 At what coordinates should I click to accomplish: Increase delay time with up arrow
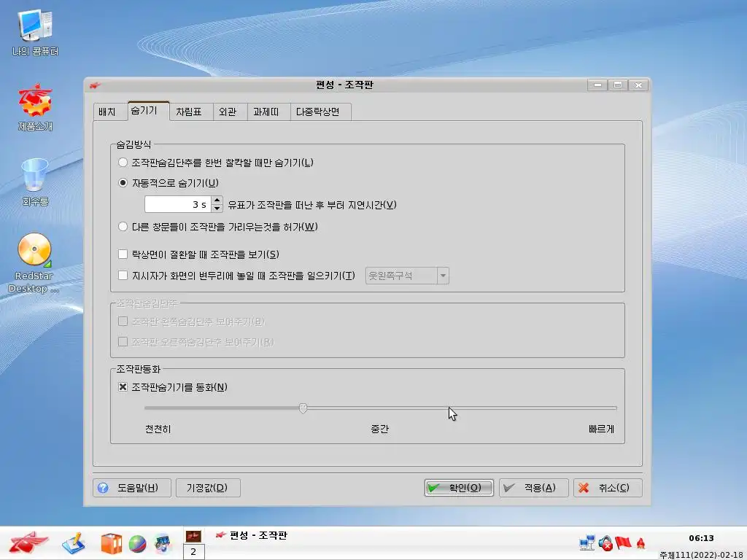click(x=217, y=201)
